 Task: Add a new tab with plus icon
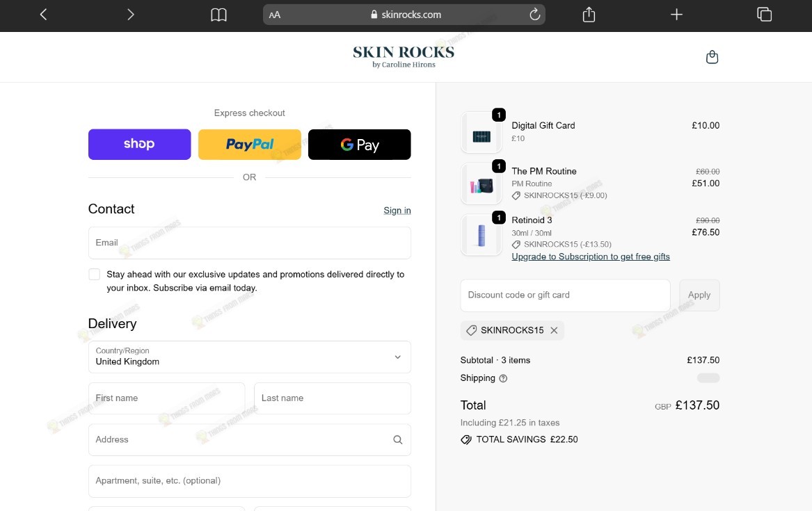click(676, 15)
